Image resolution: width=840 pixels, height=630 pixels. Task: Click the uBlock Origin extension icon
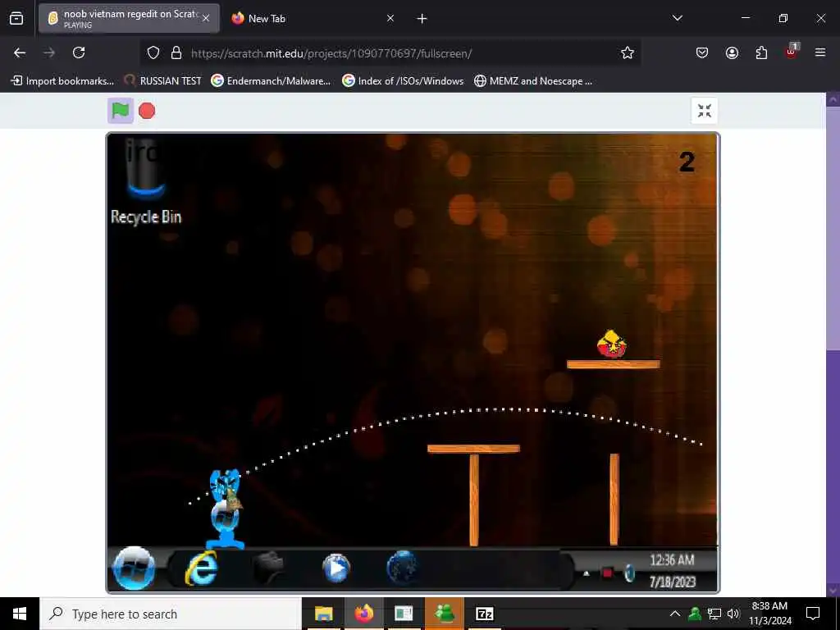coord(792,52)
